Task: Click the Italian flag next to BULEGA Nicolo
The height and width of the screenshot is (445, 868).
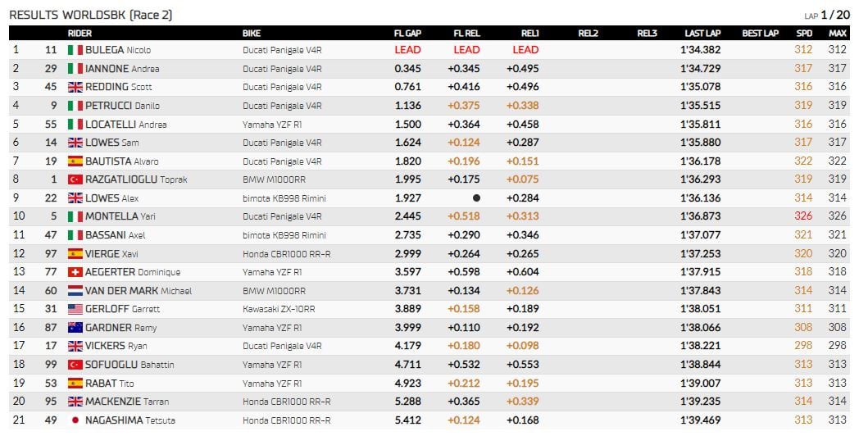Action: coord(75,50)
